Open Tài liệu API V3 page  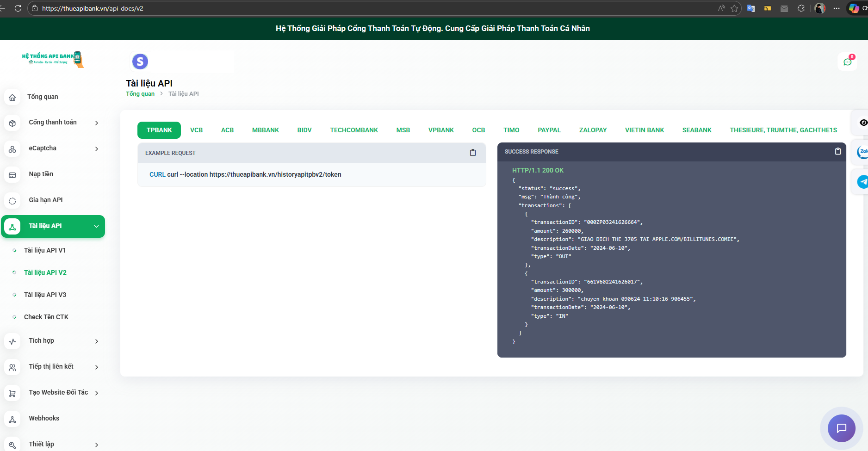pyautogui.click(x=45, y=295)
